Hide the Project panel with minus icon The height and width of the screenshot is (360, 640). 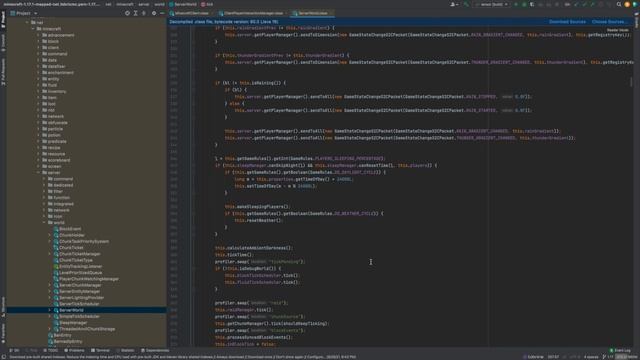(162, 13)
